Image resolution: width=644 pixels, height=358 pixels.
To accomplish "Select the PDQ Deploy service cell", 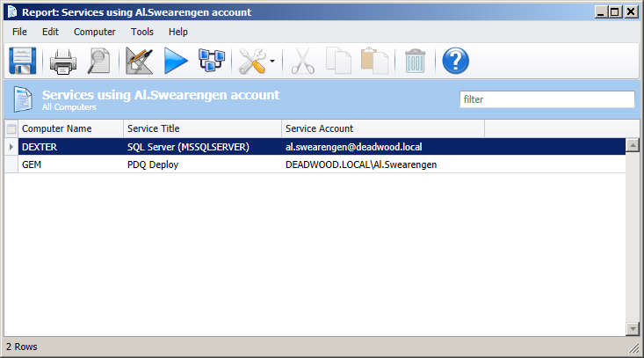I will pyautogui.click(x=202, y=164).
